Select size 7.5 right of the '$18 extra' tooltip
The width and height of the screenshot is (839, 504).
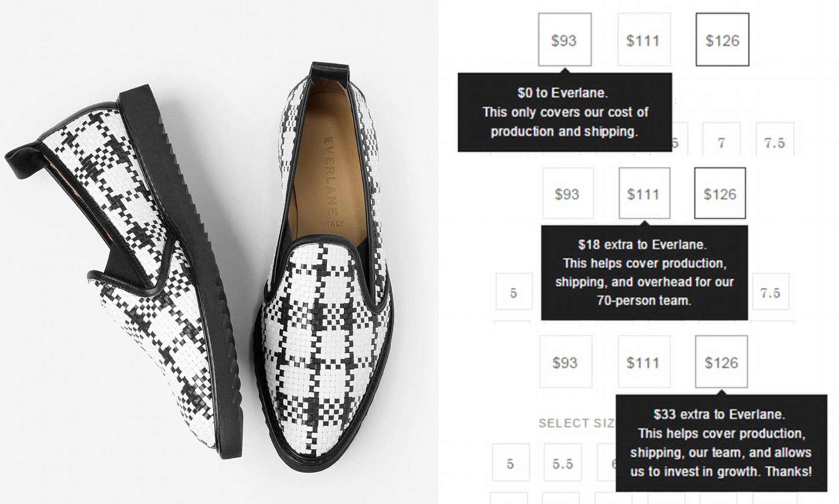click(770, 292)
